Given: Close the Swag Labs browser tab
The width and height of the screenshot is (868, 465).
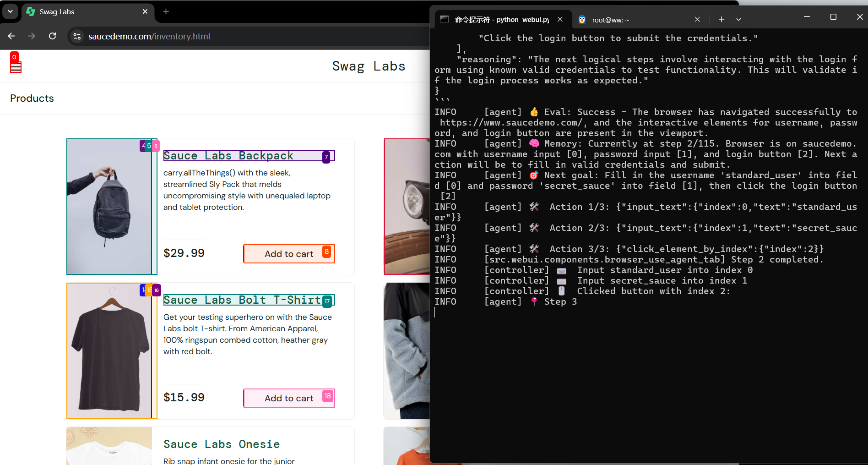Looking at the screenshot, I should (x=145, y=11).
